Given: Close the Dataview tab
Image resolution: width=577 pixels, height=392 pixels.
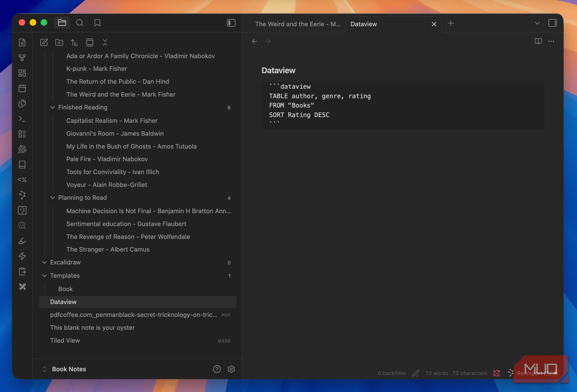Looking at the screenshot, I should coord(434,24).
